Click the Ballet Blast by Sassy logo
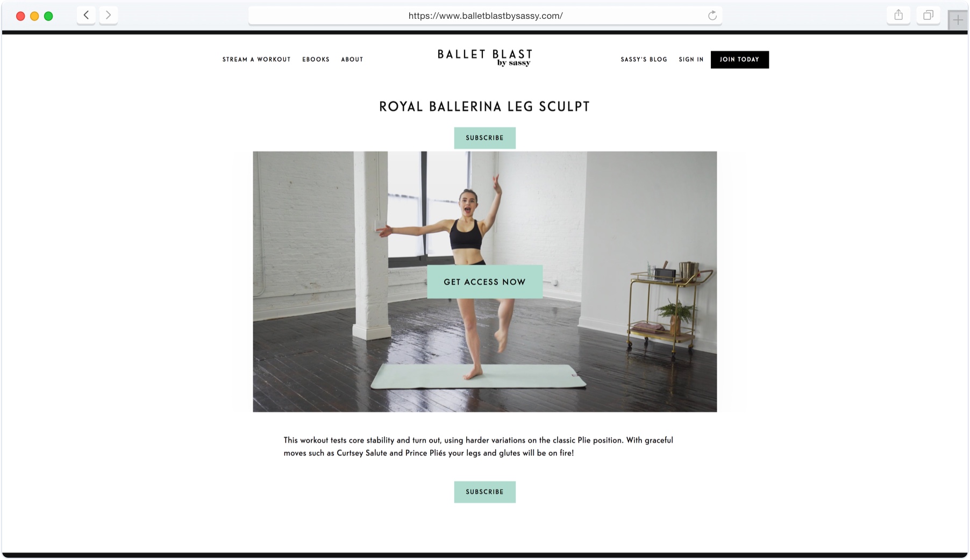 (485, 58)
